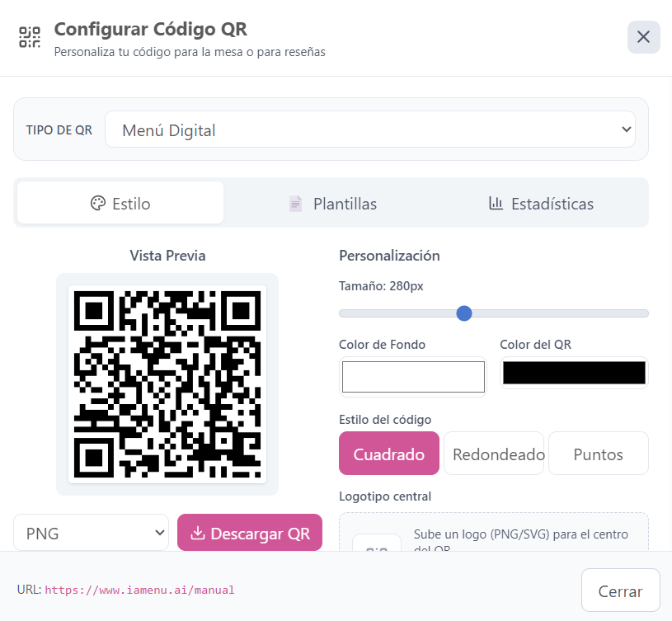The height and width of the screenshot is (621, 672).
Task: Click the X icon to dismiss the dialog
Action: 643,37
